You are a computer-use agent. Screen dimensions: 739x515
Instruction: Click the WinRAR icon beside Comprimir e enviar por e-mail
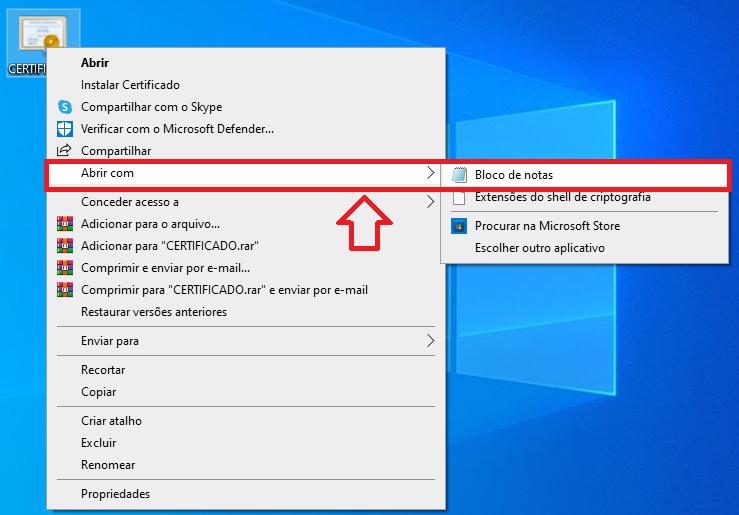coord(65,268)
